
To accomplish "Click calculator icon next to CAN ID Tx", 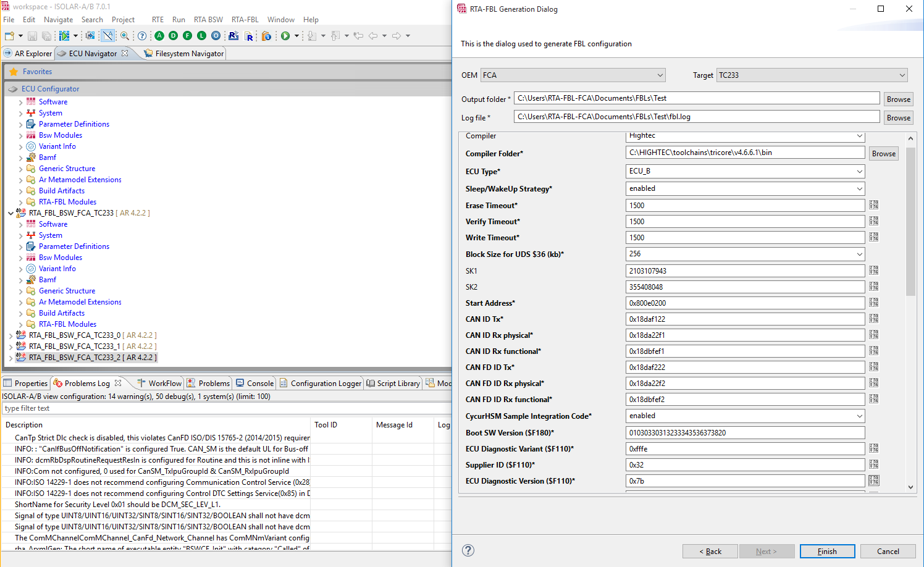I will 873,319.
